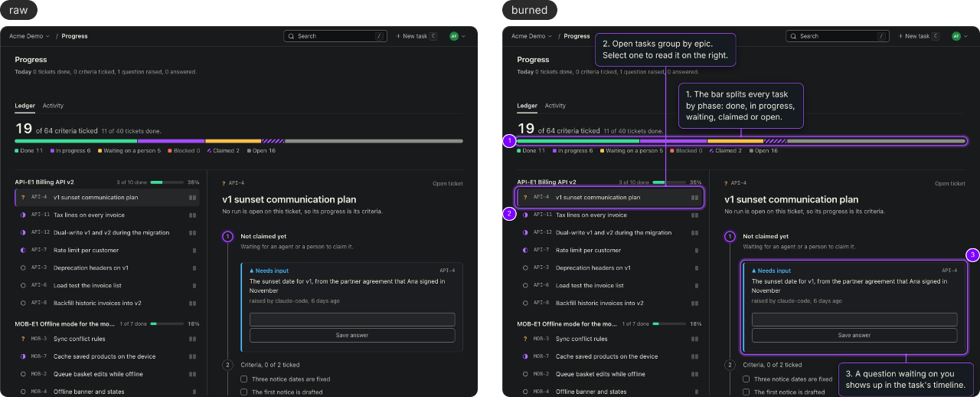Open the AF avatar menu in raw panel

pos(457,36)
